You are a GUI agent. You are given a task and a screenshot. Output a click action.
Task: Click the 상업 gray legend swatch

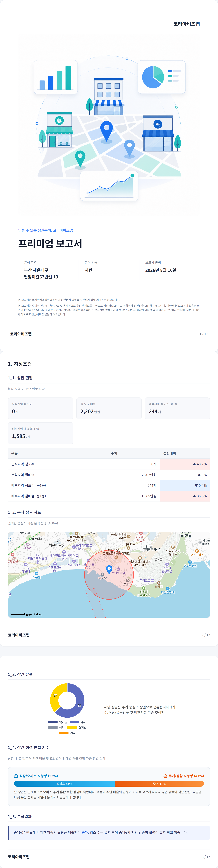[x=53, y=727]
